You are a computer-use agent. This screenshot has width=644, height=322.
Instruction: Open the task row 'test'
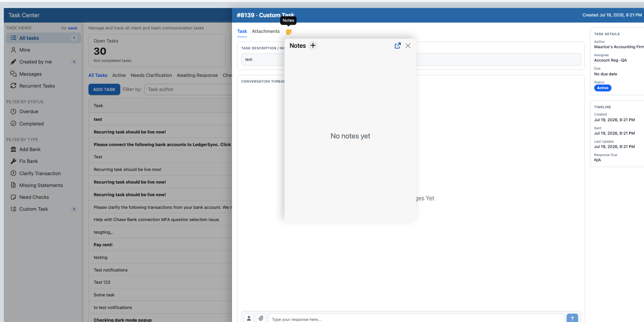tap(160, 119)
